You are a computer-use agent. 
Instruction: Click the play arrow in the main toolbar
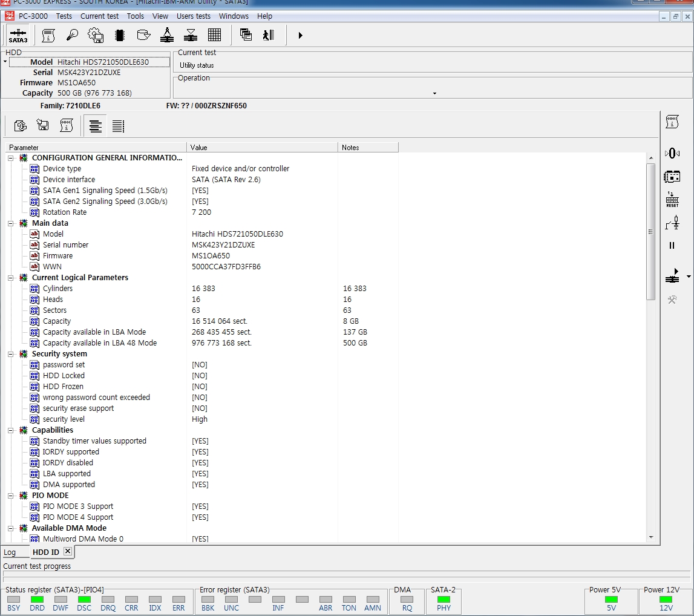click(300, 36)
